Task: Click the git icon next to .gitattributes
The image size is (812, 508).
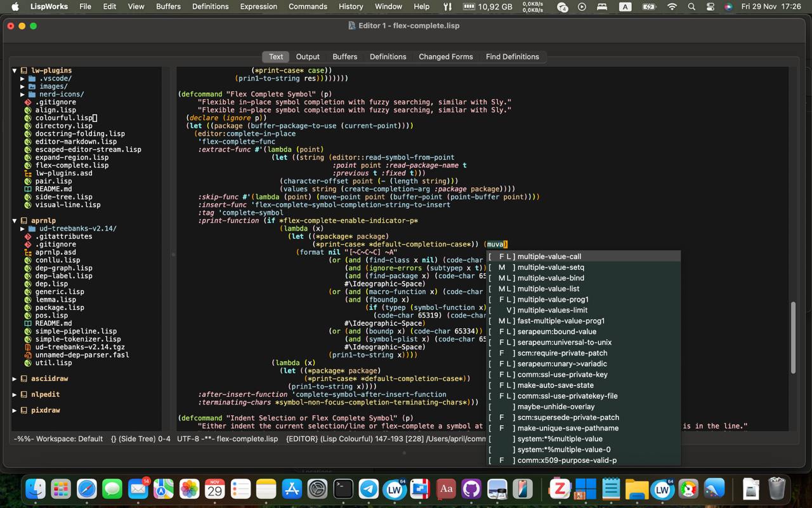Action: click(x=28, y=236)
